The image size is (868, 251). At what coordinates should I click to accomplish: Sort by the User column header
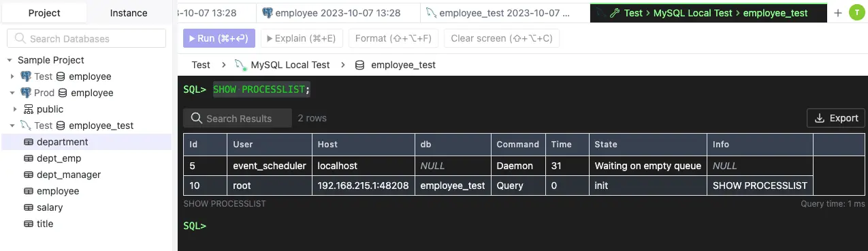click(270, 145)
